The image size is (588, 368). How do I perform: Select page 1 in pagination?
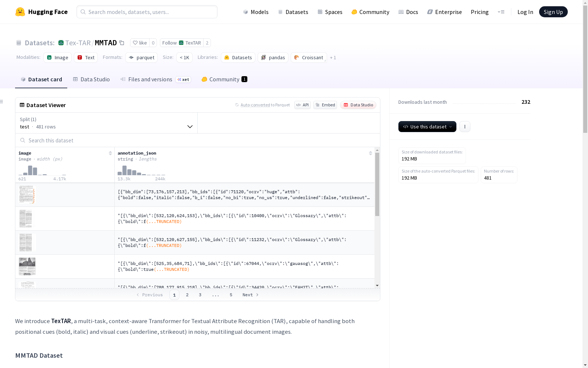tap(175, 295)
